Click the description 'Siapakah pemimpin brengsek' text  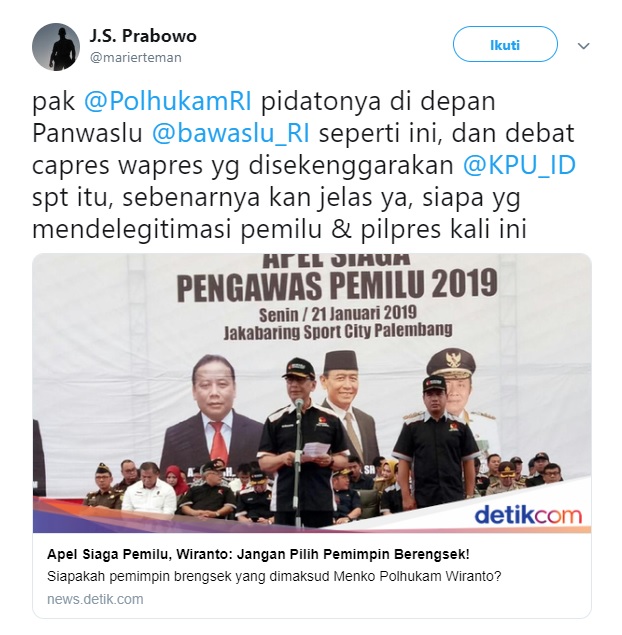(x=274, y=576)
